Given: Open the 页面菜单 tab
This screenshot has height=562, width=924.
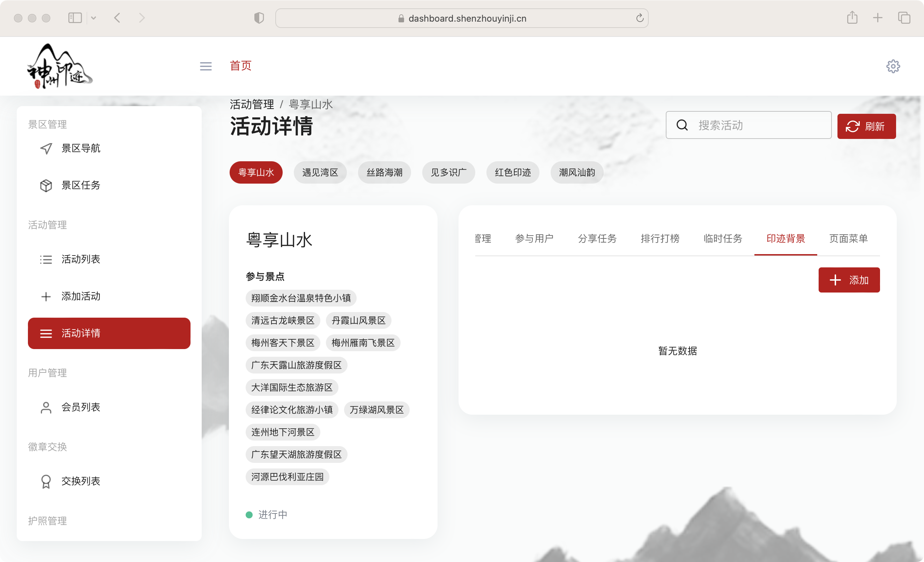Looking at the screenshot, I should (848, 239).
